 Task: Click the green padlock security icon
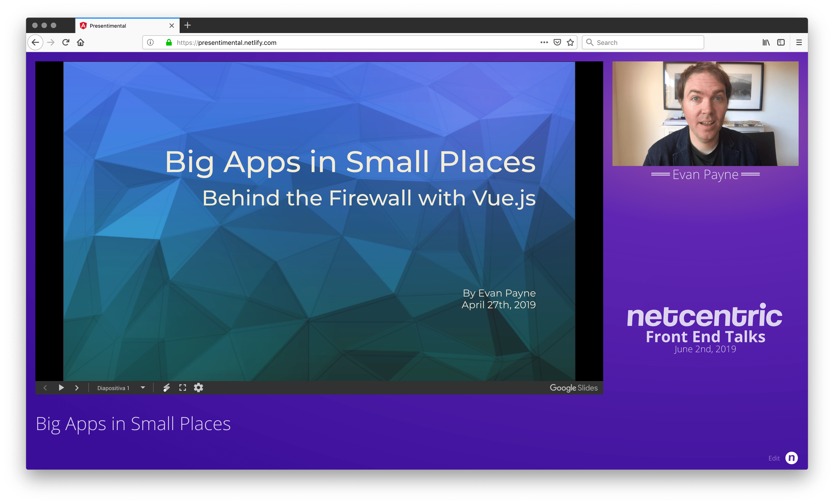(168, 43)
